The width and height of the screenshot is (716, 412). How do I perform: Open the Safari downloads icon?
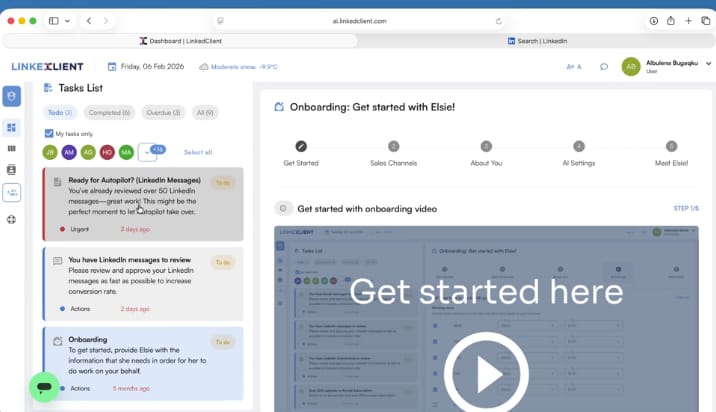pyautogui.click(x=653, y=21)
